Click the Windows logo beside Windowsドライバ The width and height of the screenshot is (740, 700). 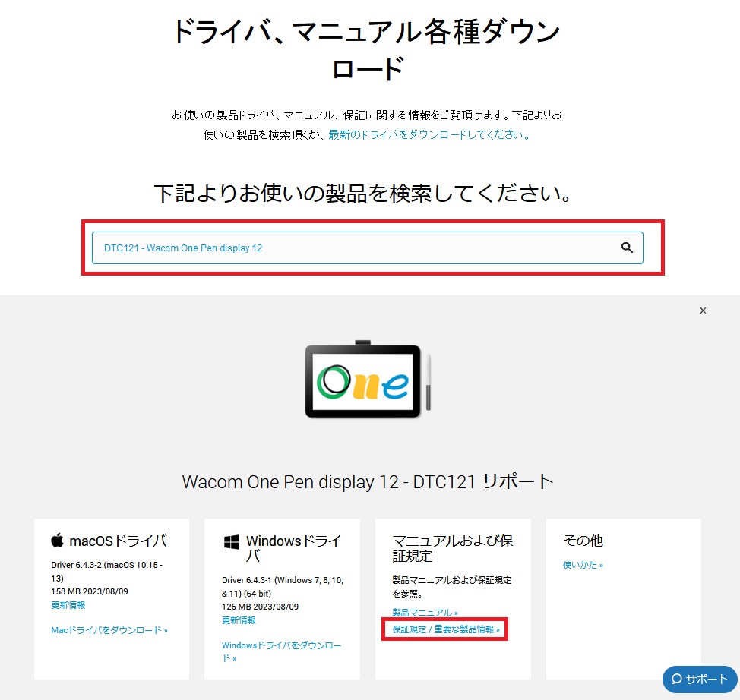click(x=231, y=542)
